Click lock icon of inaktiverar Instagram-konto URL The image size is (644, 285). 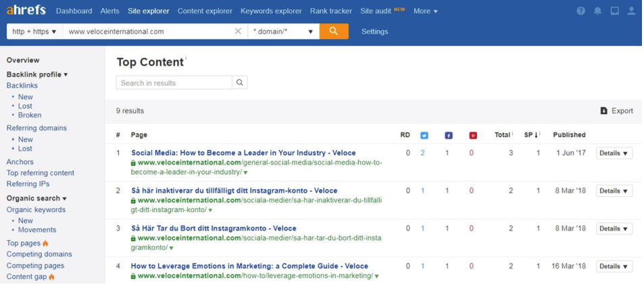[x=133, y=201]
